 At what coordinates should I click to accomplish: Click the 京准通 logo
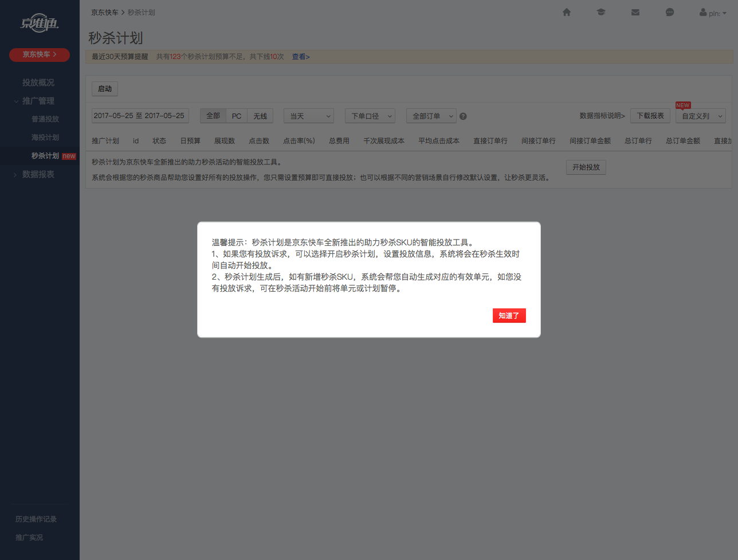point(40,23)
